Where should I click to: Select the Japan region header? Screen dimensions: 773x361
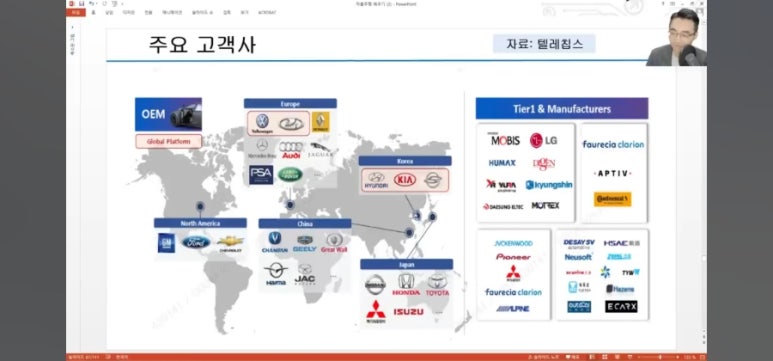coord(407,264)
